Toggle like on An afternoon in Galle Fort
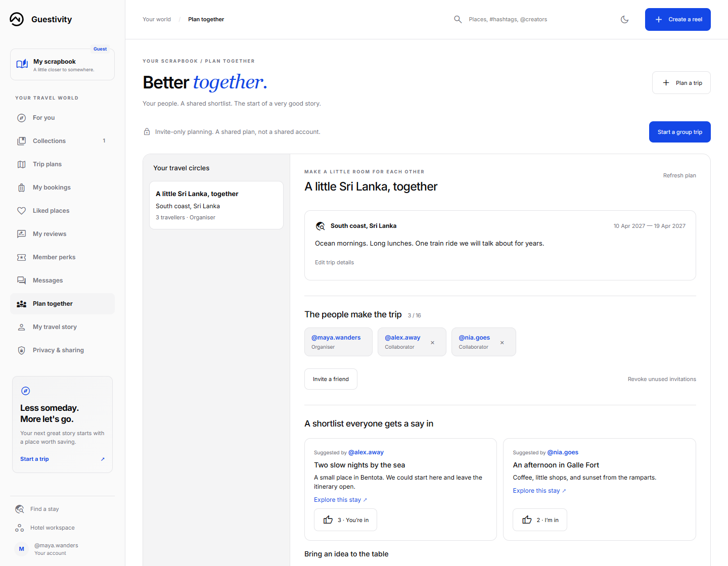Viewport: 728px width, 566px height. coord(540,520)
